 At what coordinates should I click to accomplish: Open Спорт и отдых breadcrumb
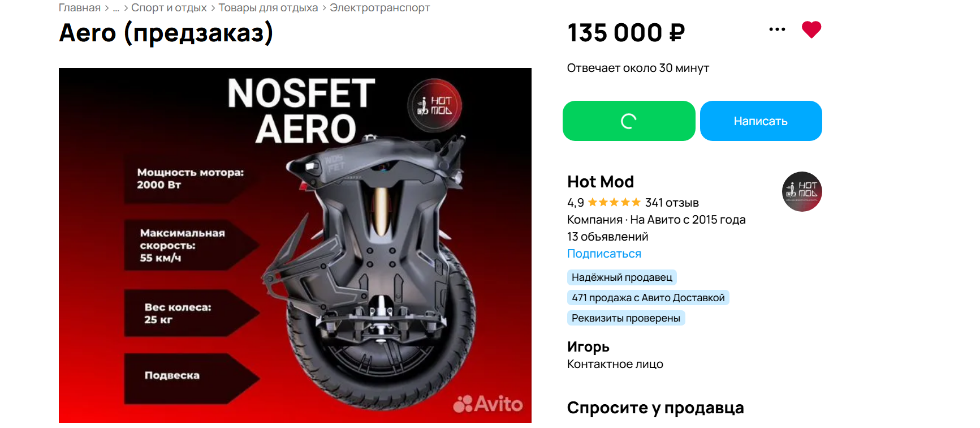(x=169, y=8)
